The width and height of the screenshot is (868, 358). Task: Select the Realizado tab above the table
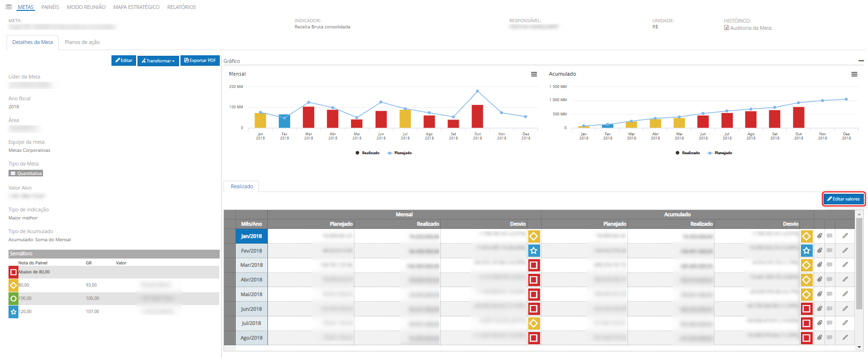(242, 186)
